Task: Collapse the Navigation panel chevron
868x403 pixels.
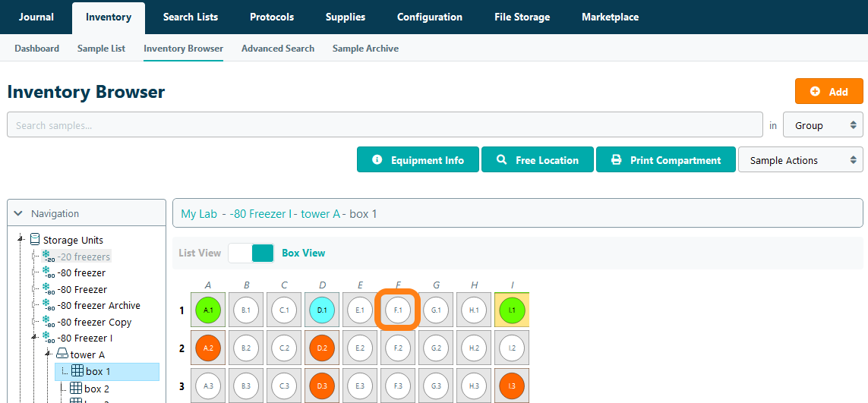Action: (x=19, y=214)
